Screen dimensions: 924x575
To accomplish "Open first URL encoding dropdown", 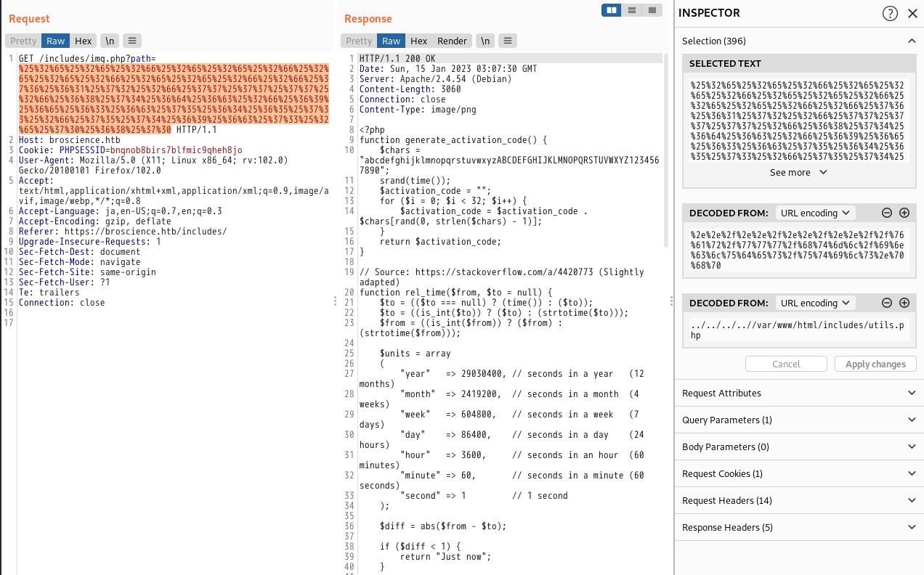I will click(816, 213).
